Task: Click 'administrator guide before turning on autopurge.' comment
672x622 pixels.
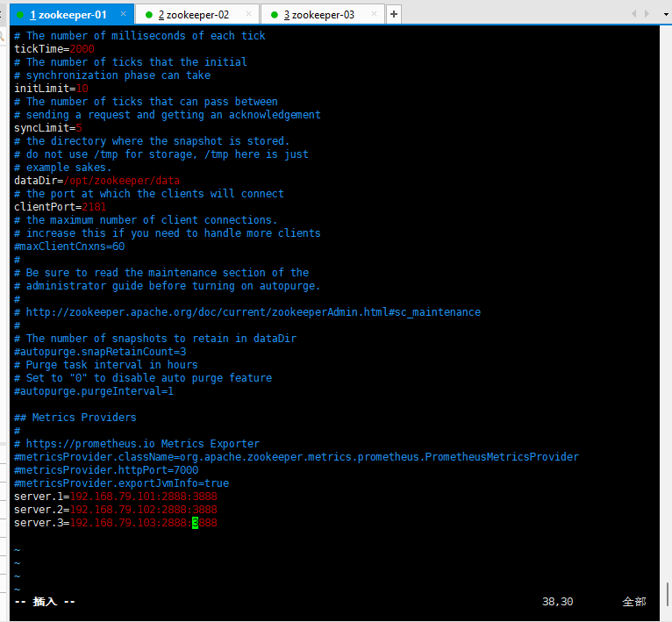Action: [168, 285]
